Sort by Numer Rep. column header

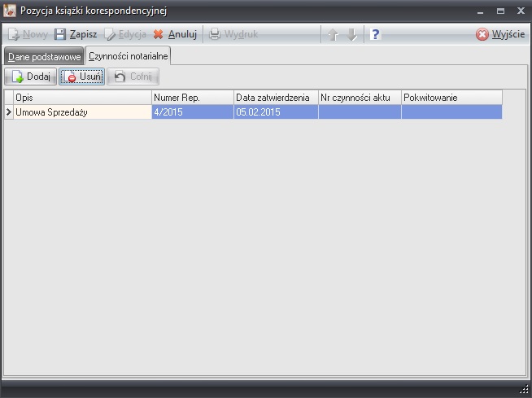coord(192,98)
